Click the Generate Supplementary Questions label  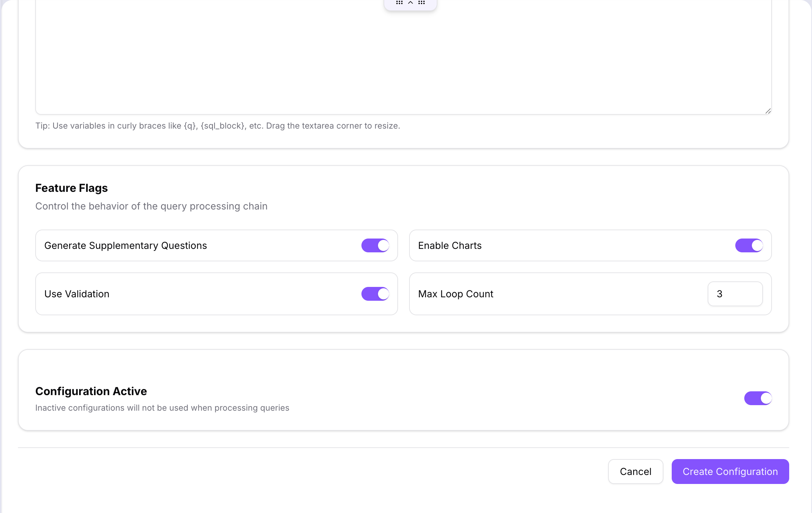pyautogui.click(x=125, y=245)
